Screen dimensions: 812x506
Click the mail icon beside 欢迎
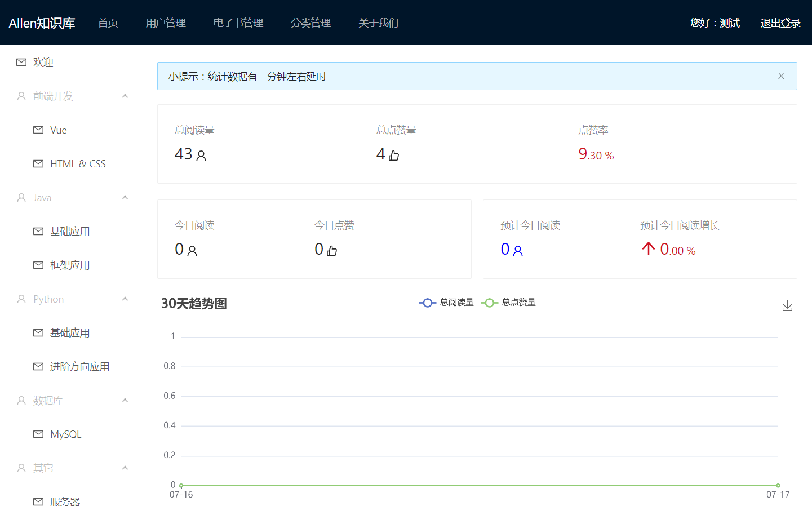pos(21,63)
